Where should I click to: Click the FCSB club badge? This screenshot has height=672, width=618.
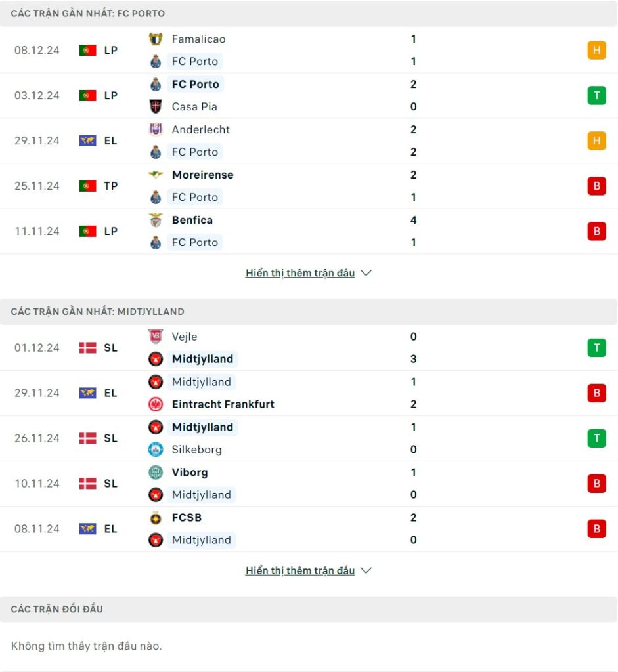[156, 518]
